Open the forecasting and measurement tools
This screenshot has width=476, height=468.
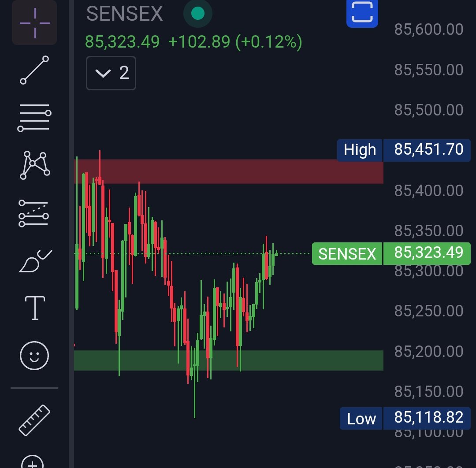tap(33, 213)
